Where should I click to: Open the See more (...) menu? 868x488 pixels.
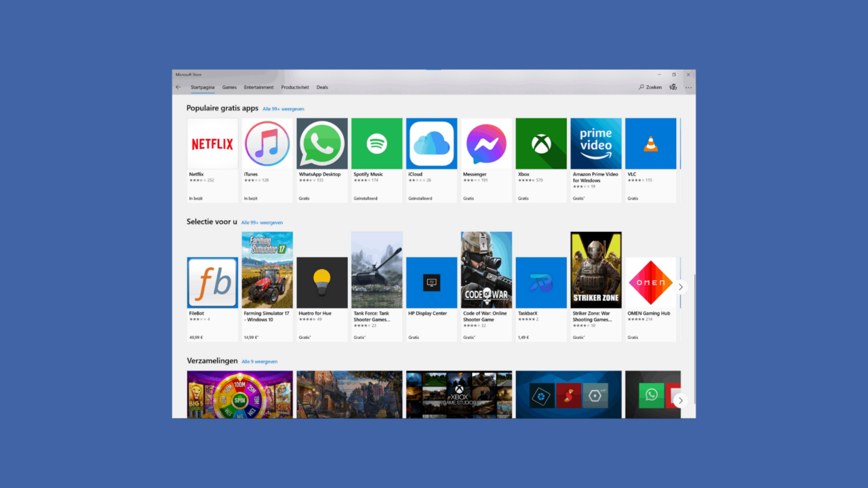(x=688, y=87)
